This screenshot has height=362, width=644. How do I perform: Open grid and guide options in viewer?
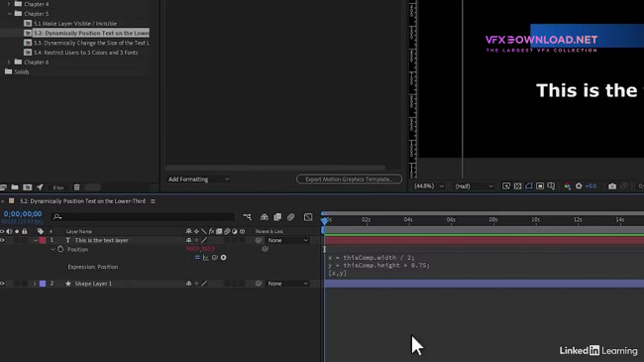pyautogui.click(x=551, y=186)
